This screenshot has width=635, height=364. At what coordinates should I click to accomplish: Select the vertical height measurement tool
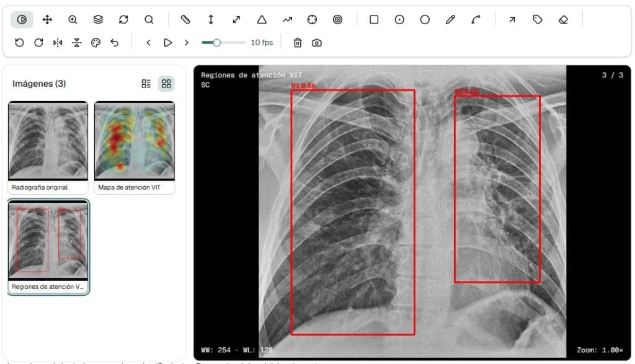211,19
